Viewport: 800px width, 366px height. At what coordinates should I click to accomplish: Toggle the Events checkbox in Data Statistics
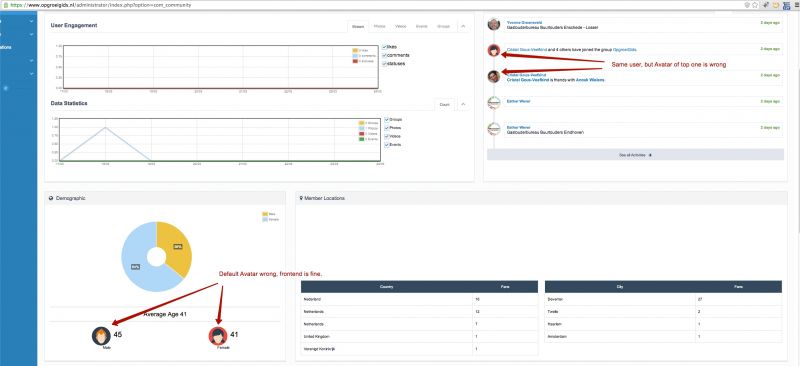pyautogui.click(x=387, y=144)
